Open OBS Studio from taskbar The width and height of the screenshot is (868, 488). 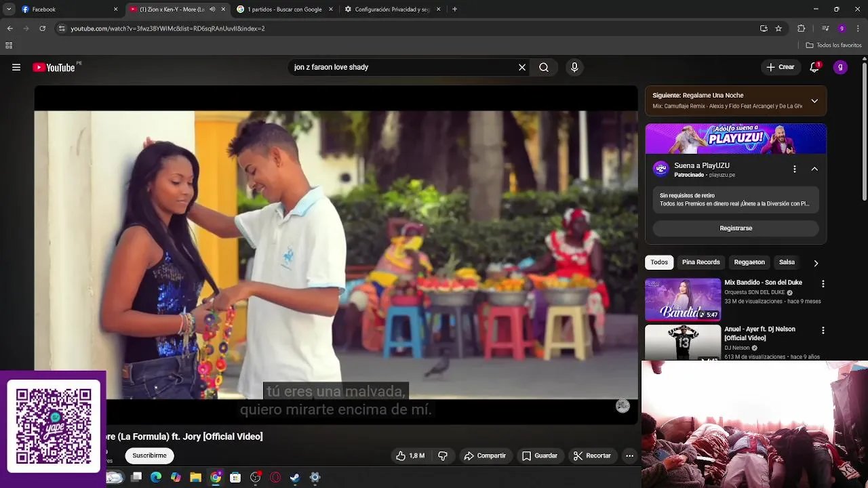coord(255,477)
